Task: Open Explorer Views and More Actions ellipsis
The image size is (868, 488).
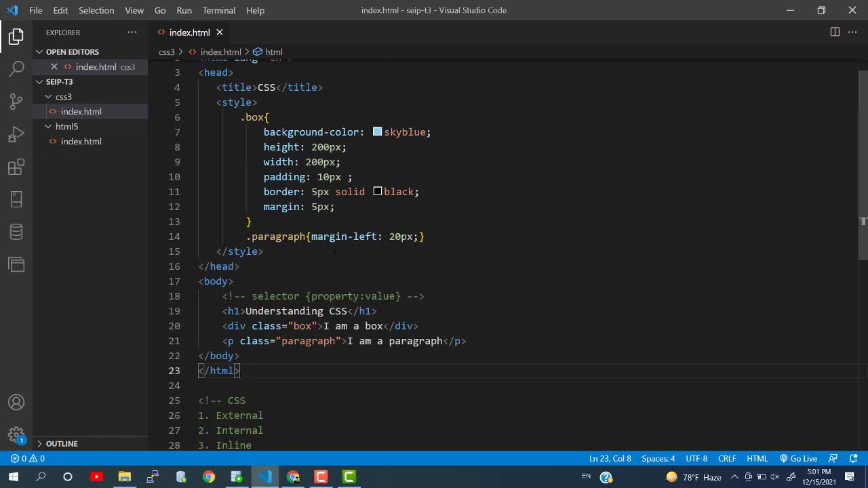Action: pos(132,32)
